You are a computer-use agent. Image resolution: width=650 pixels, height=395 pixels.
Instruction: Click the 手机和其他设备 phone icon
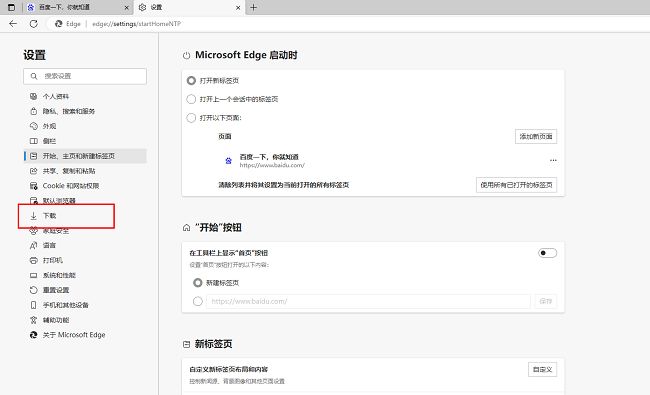click(34, 305)
